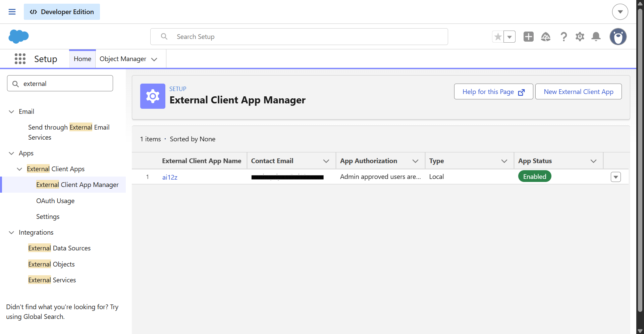Open row actions dropdown for ai12z
Viewport: 644px width, 334px height.
click(x=616, y=177)
